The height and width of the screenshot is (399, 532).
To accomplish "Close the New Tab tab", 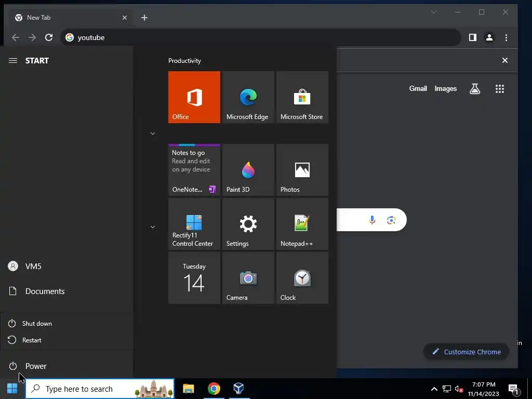I will coord(125,18).
